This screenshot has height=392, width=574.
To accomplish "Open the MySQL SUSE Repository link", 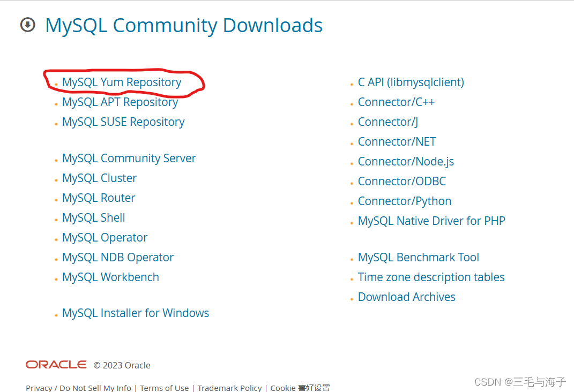I will (123, 122).
